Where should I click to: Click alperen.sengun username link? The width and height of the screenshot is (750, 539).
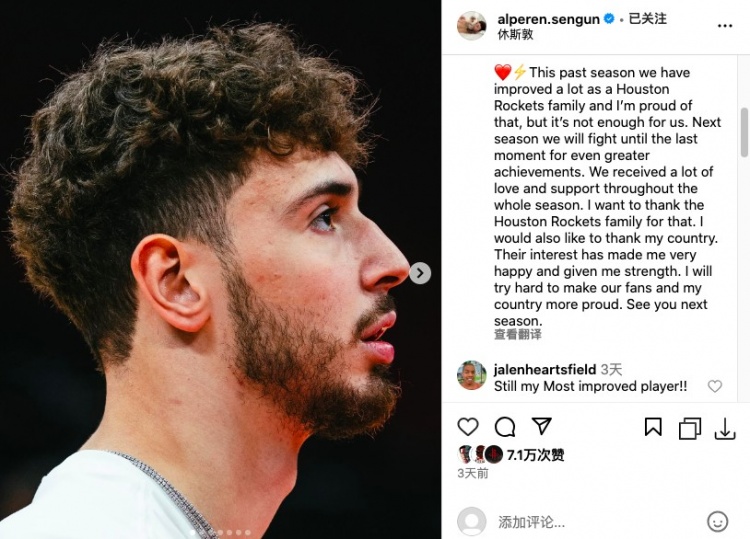pos(548,19)
